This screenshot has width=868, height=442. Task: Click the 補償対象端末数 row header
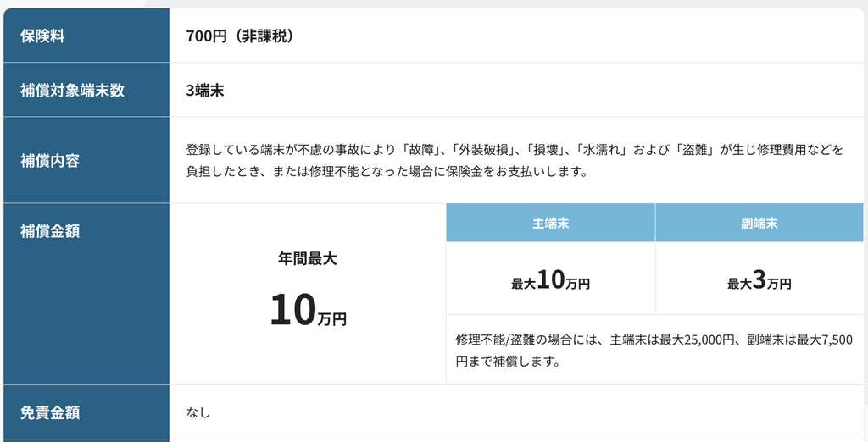point(72,91)
